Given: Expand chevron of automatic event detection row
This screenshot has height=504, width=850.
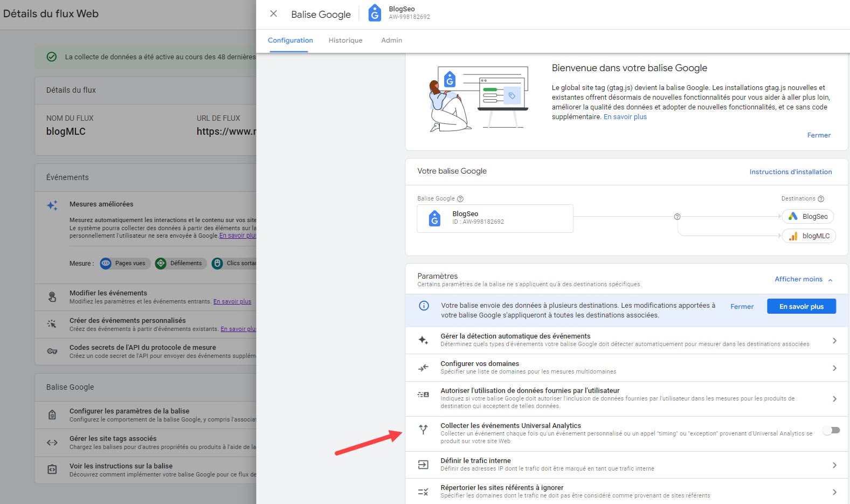Looking at the screenshot, I should tap(834, 341).
